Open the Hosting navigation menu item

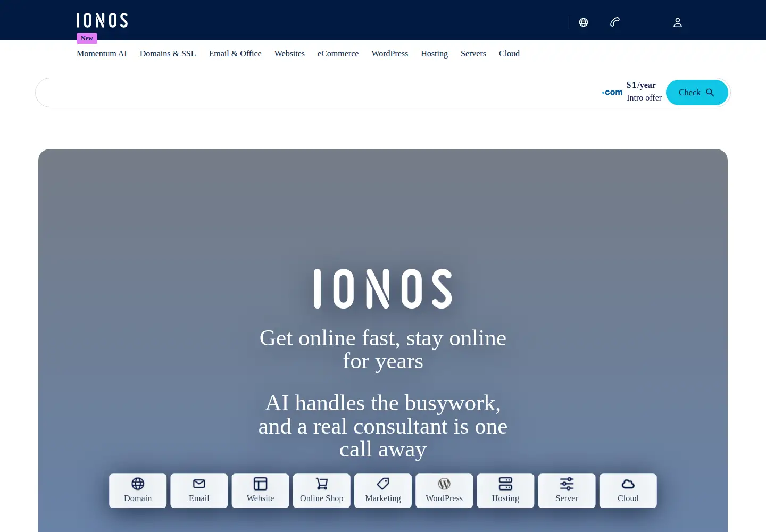click(434, 54)
